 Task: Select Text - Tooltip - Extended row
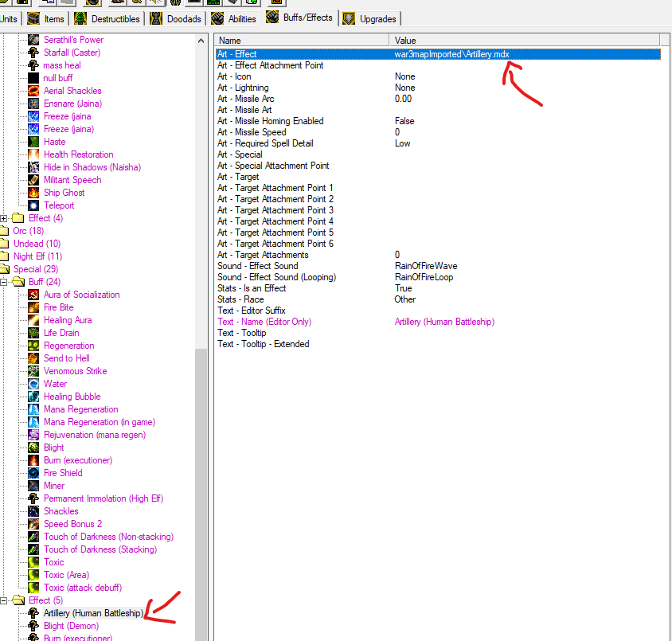(x=438, y=344)
